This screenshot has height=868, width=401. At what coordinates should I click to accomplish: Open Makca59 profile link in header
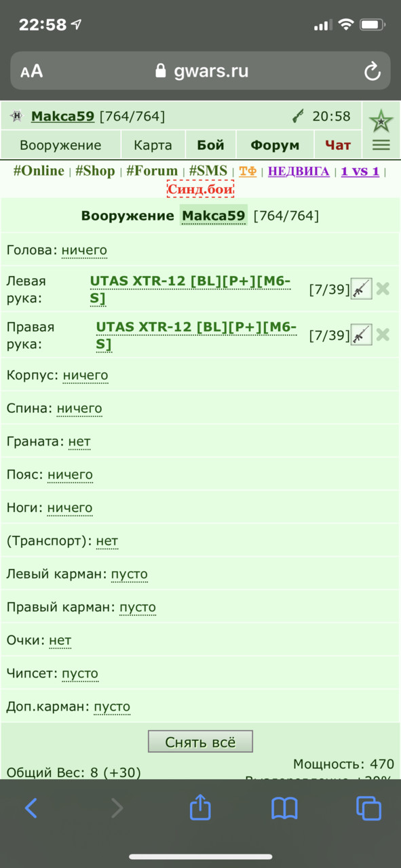(62, 117)
